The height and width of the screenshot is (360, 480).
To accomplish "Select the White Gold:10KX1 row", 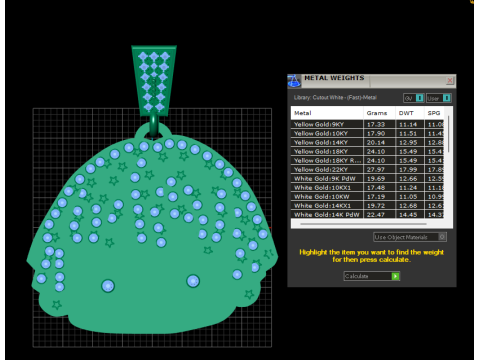I will (368, 187).
